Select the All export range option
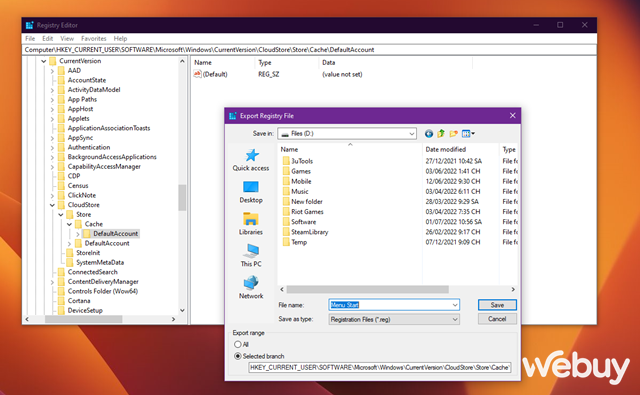Image resolution: width=640 pixels, height=395 pixels. tap(238, 344)
